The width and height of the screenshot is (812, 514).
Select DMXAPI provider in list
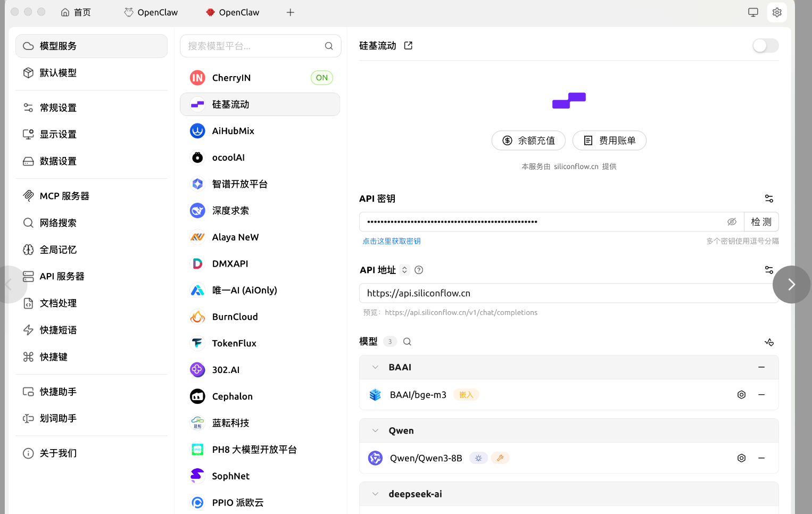click(x=230, y=264)
